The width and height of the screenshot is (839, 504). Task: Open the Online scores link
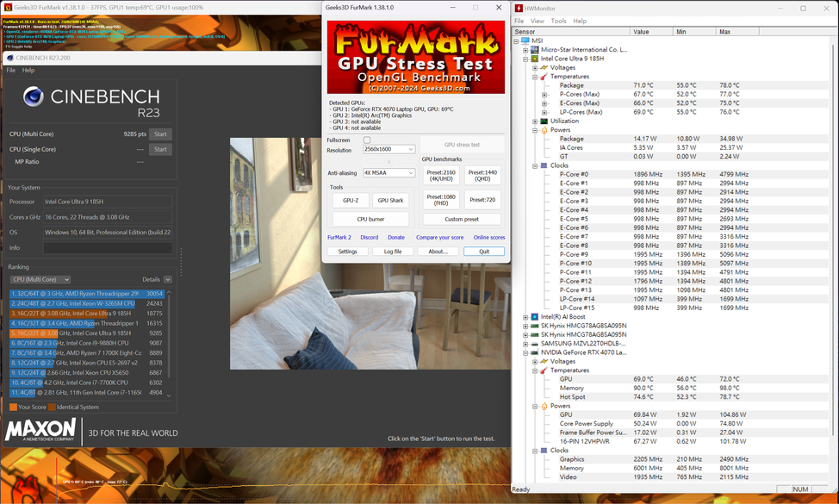[x=489, y=238]
